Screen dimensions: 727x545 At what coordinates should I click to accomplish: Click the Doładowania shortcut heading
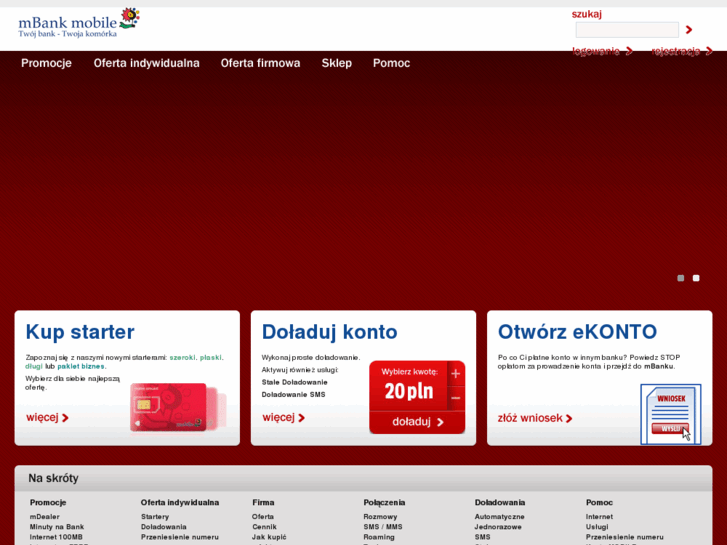[500, 502]
